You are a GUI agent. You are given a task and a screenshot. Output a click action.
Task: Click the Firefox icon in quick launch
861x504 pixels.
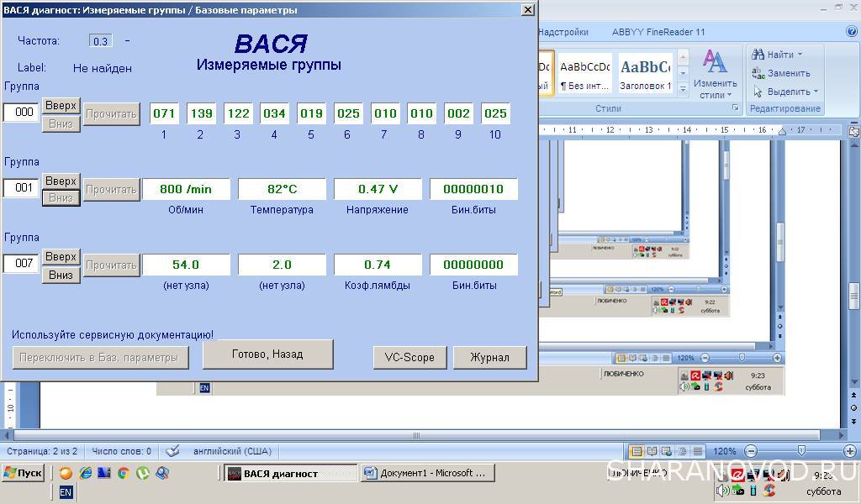[66, 474]
